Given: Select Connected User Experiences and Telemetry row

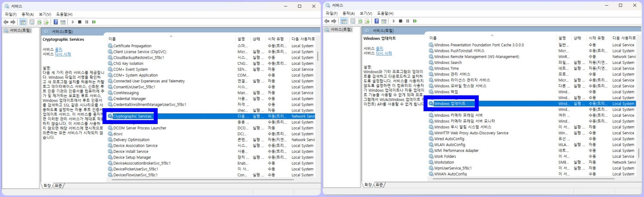Looking at the screenshot, I should [211, 81].
